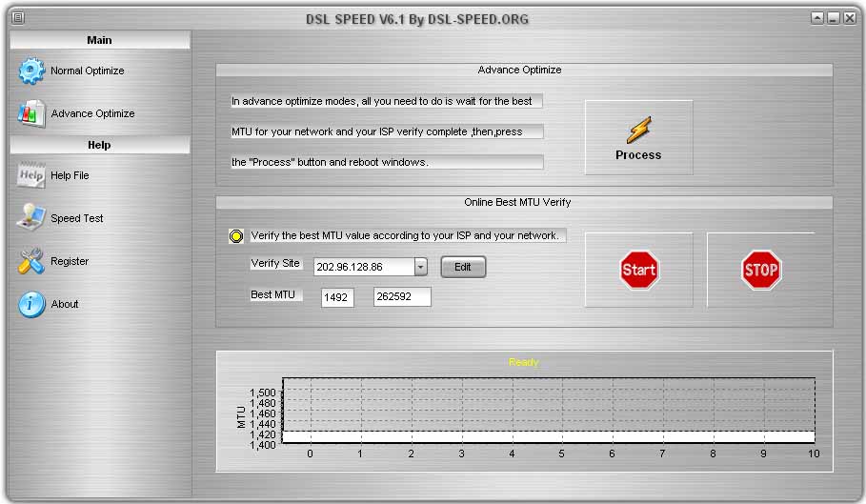Click the chart axis value 1,500
Image resolution: width=866 pixels, height=504 pixels.
tap(262, 393)
